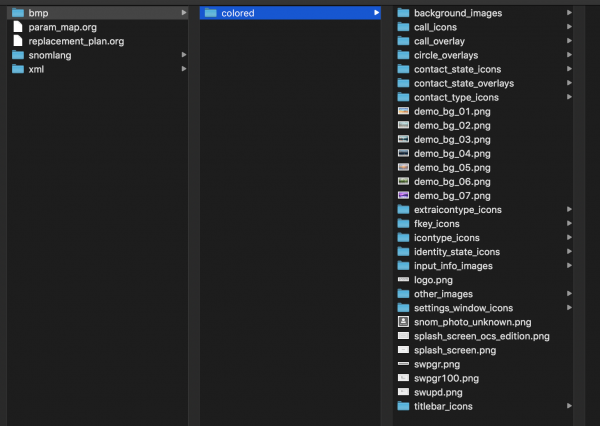The image size is (600, 426).
Task: Click the snomlang folder icon
Action: pos(17,55)
